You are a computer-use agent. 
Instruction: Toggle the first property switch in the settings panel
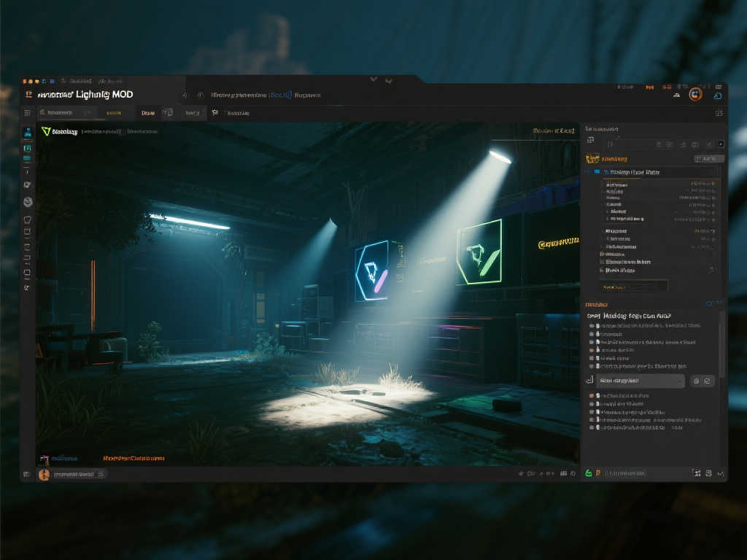click(x=712, y=184)
